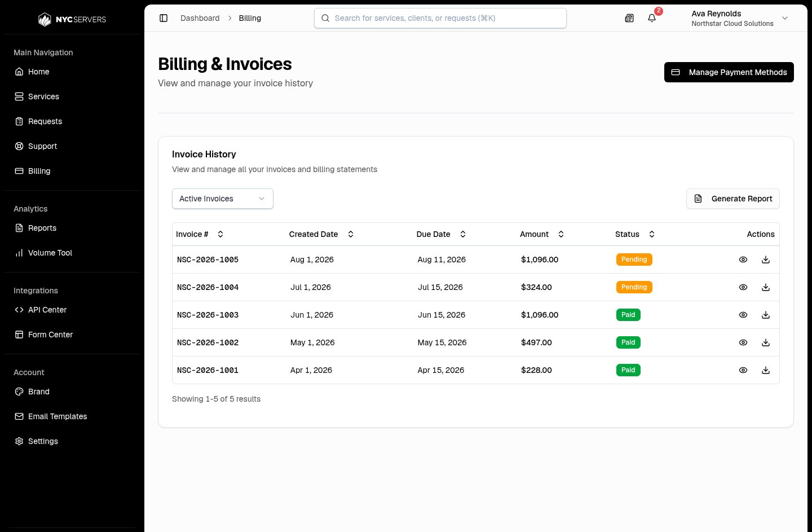
Task: Click Manage Payment Methods button
Action: (729, 72)
